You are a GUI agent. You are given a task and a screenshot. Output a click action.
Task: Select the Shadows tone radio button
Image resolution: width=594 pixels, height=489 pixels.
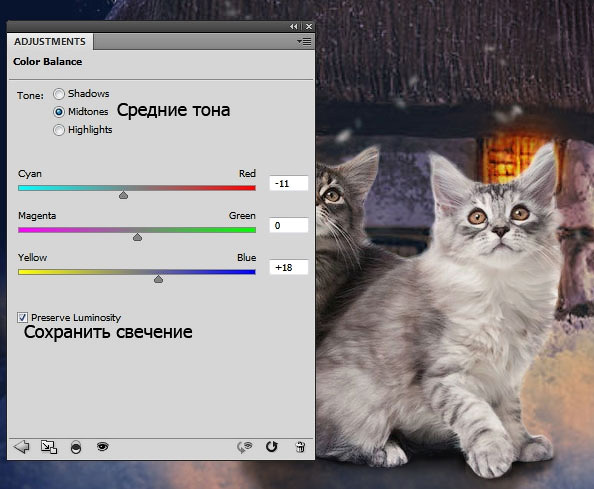tap(59, 94)
